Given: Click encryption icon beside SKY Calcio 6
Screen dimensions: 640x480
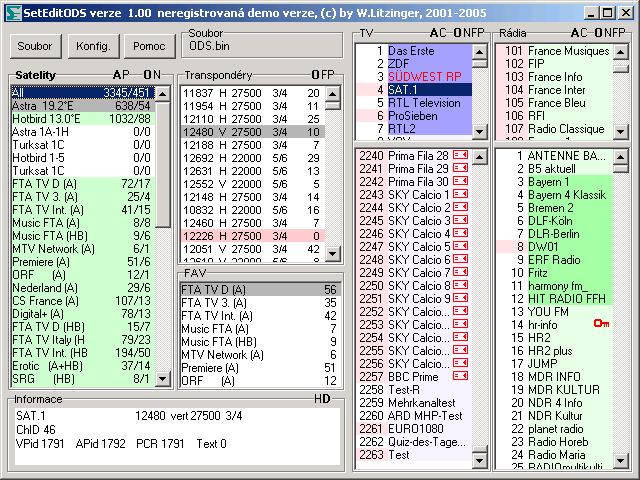Looking at the screenshot, I should [x=460, y=259].
